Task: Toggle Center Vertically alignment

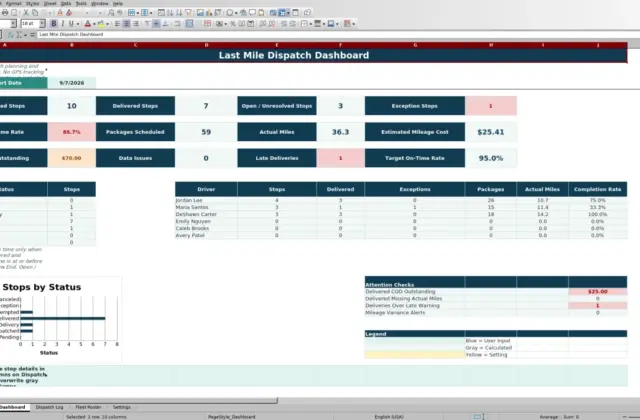Action: click(156, 24)
